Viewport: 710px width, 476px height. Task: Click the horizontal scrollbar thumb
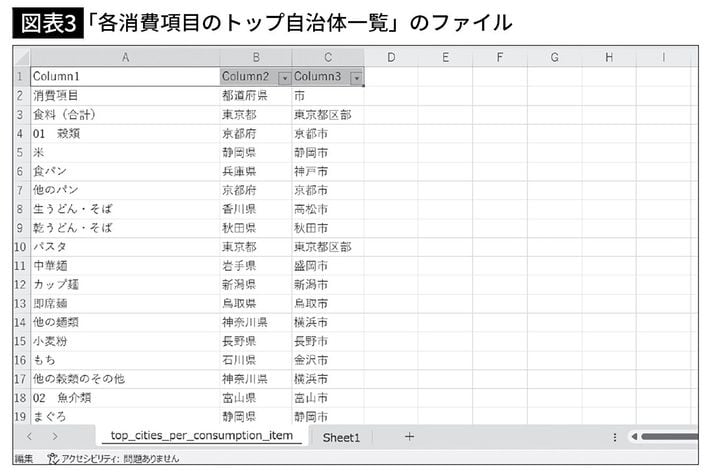coord(674,437)
